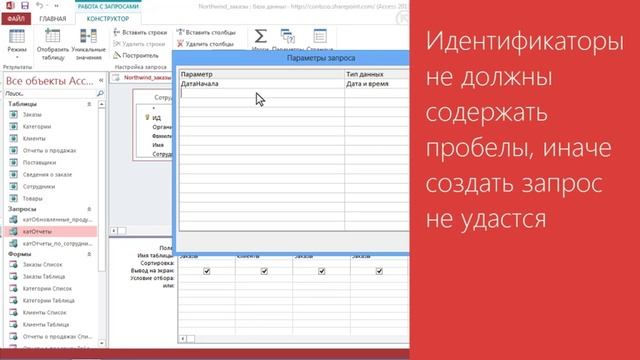Click the ДатаНачала parameter cell
Screen dimensions: 640x360
coord(262,84)
